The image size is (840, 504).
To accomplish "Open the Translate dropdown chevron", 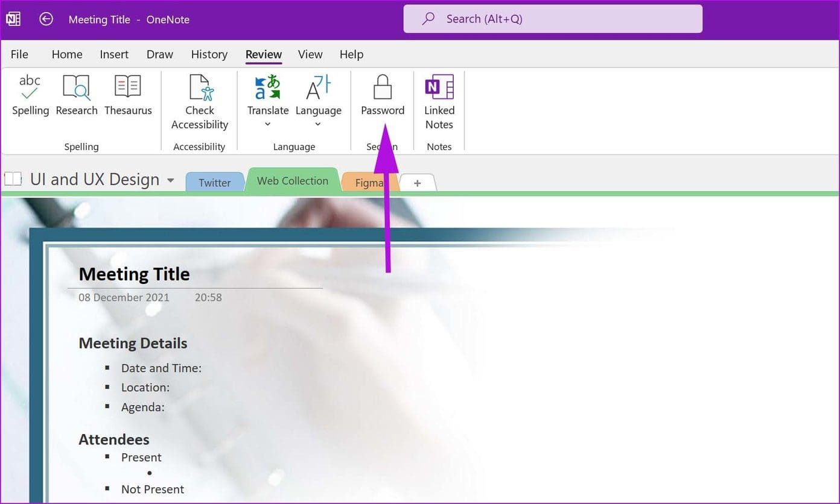I will coord(267,124).
